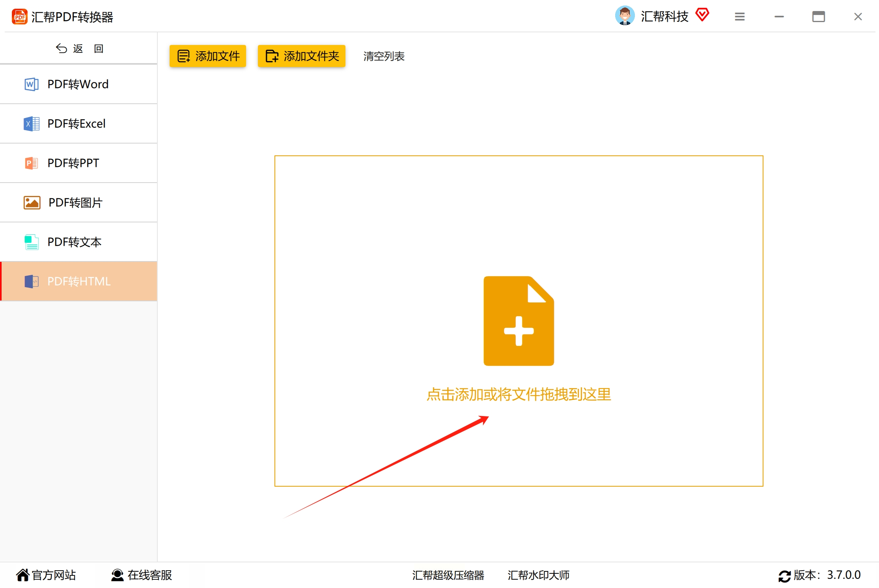The height and width of the screenshot is (588, 879).
Task: Click the user avatar picture
Action: [625, 16]
